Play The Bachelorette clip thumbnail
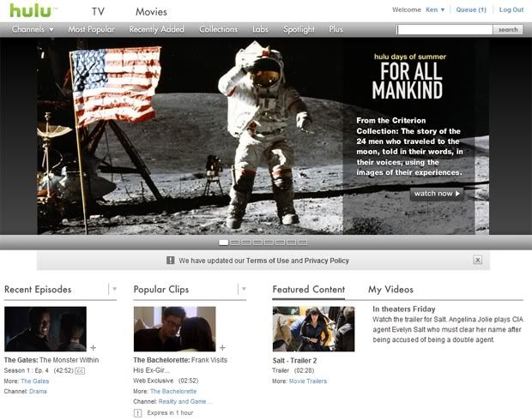This screenshot has height=420, width=532. 175,329
